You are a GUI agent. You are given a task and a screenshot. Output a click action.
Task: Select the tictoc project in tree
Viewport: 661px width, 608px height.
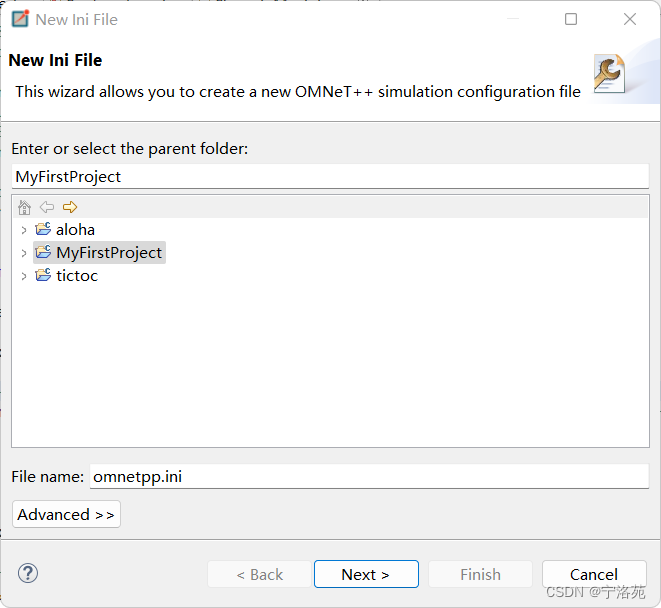click(x=77, y=276)
